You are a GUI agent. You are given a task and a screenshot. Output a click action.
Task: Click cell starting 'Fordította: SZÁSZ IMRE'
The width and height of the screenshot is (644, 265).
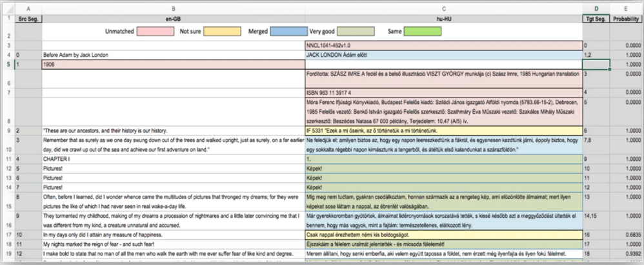pyautogui.click(x=444, y=79)
